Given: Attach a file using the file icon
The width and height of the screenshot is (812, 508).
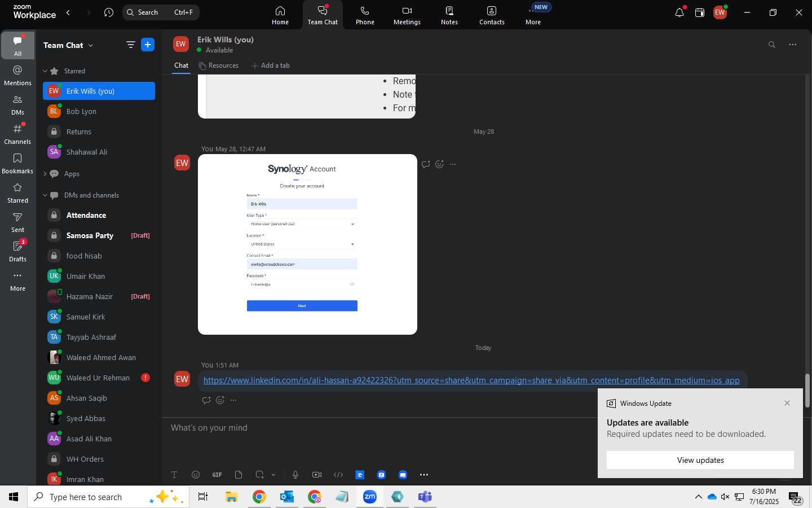Looking at the screenshot, I should [239, 475].
